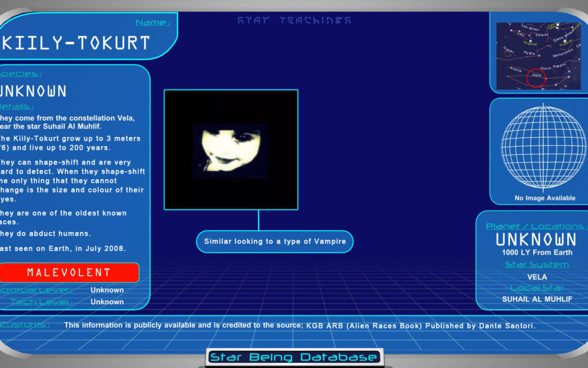
Task: Click the No Image Available label
Action: 544,198
